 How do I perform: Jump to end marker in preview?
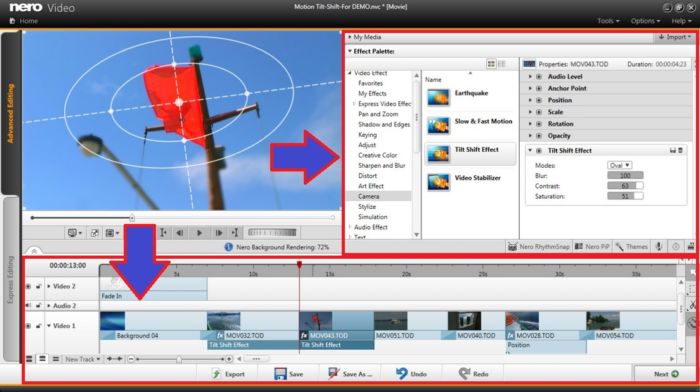tap(235, 233)
